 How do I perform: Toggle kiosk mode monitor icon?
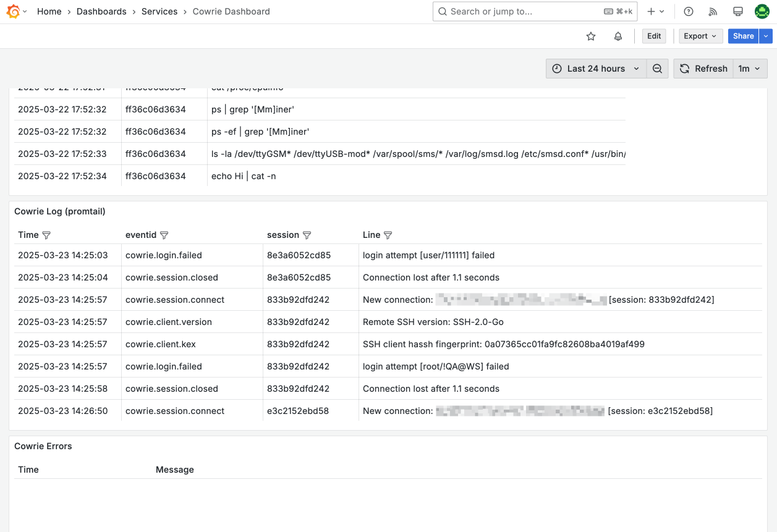point(737,11)
